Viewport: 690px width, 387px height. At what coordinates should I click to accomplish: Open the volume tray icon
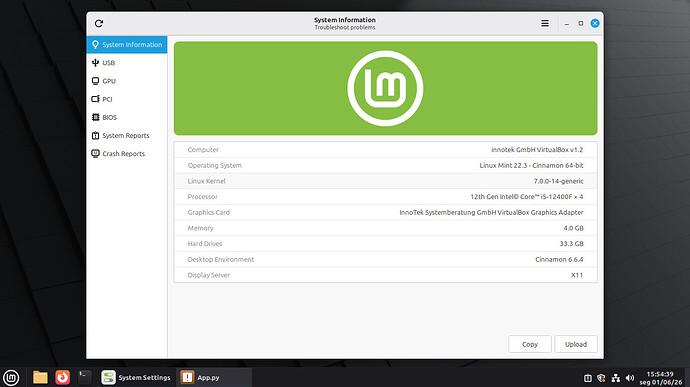click(x=630, y=378)
